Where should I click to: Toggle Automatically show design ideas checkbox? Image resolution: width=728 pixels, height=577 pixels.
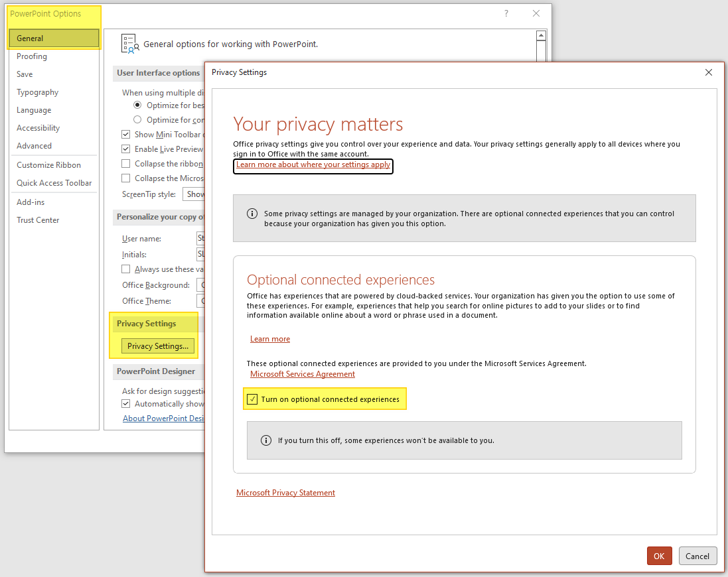[x=126, y=403]
